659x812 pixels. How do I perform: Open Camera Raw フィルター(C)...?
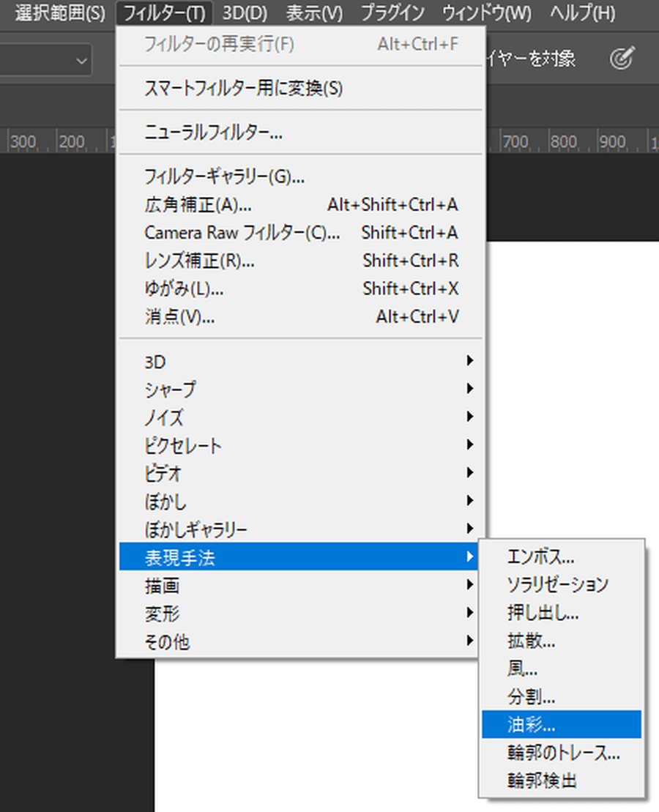(x=300, y=233)
